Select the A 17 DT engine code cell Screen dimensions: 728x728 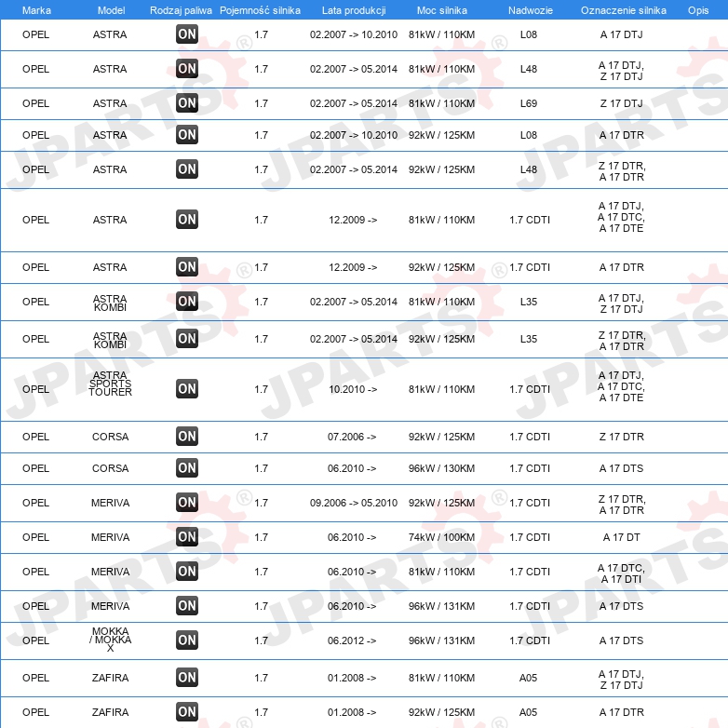click(x=621, y=537)
